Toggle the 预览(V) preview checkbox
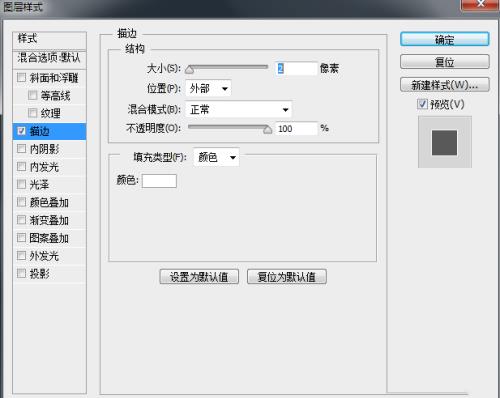Image resolution: width=500 pixels, height=398 pixels. [422, 104]
